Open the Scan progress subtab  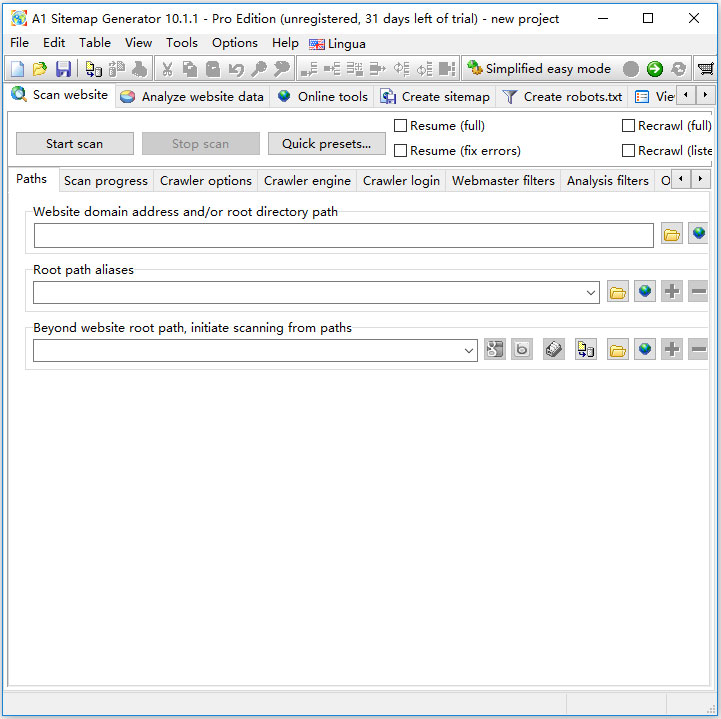pyautogui.click(x=106, y=181)
